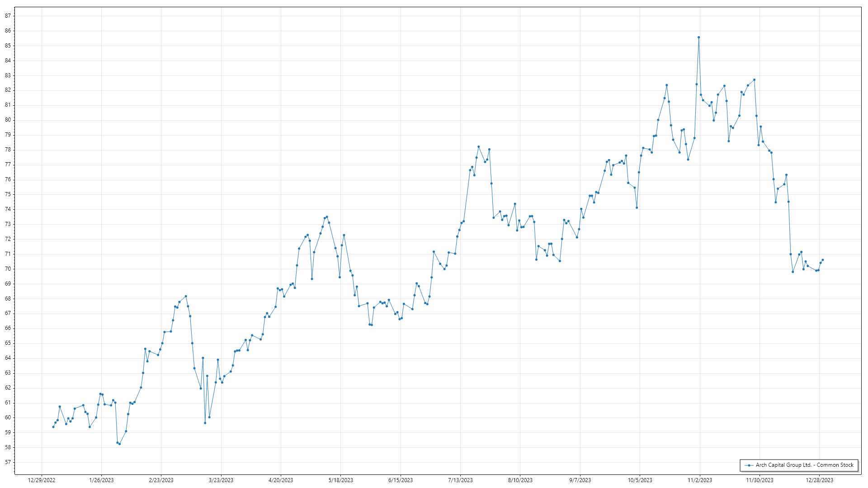The width and height of the screenshot is (868, 488).
Task: Click the 5/18/2023 date axis label
Action: pos(340,480)
